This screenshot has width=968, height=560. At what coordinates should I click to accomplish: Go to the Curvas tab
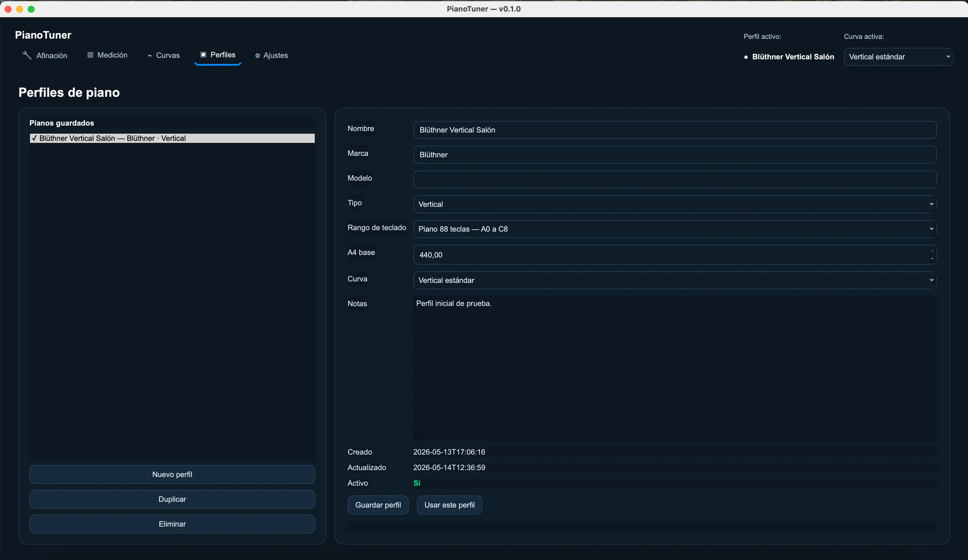tap(164, 55)
